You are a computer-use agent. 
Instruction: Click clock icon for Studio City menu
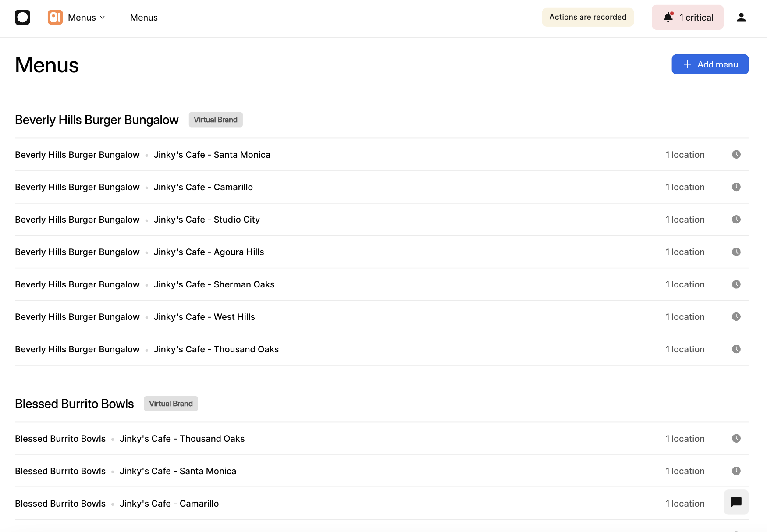click(736, 220)
